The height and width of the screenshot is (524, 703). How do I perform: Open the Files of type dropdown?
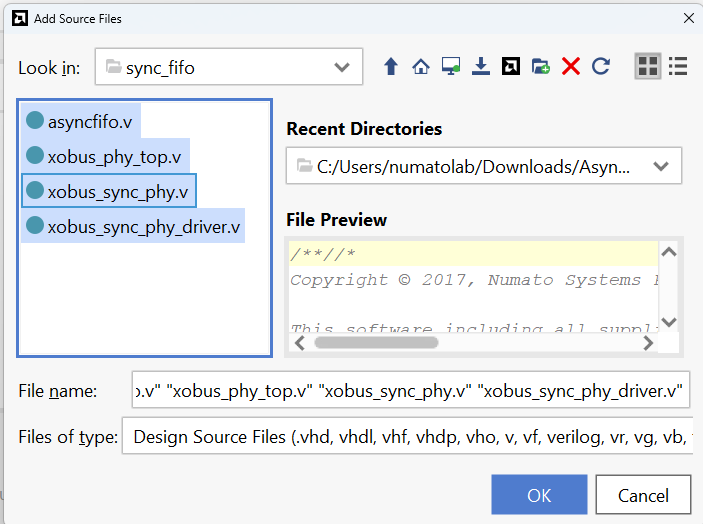tap(405, 437)
